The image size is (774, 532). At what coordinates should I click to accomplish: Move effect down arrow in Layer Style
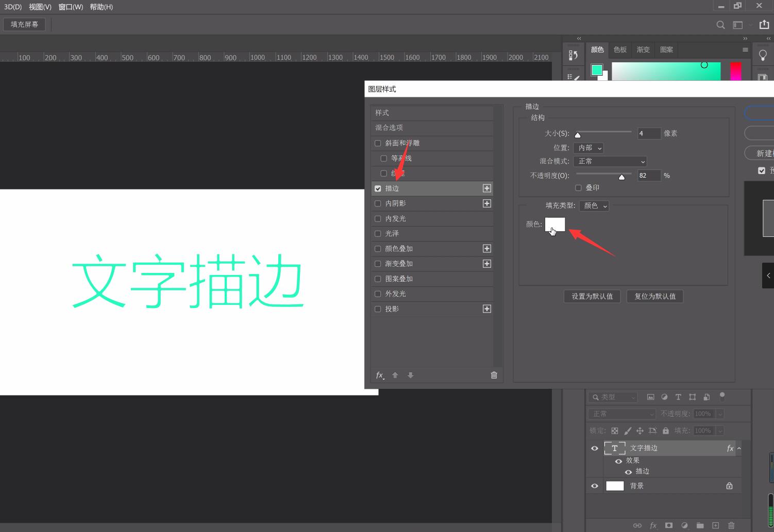click(x=411, y=375)
